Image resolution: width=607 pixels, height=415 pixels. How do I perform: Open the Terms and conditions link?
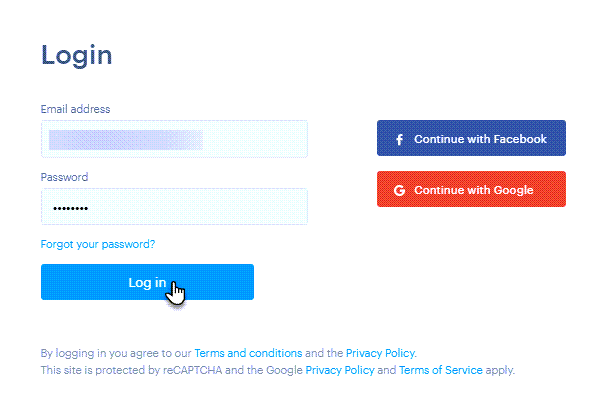click(248, 353)
